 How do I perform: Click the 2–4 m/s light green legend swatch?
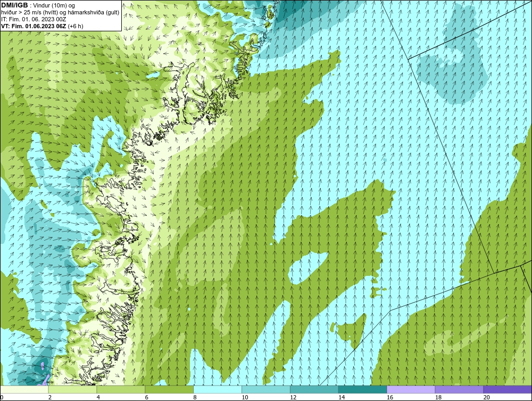coord(72,389)
